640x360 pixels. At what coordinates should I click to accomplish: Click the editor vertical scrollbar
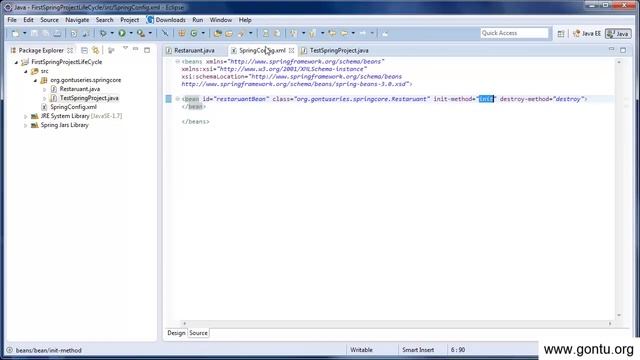pos(619,188)
